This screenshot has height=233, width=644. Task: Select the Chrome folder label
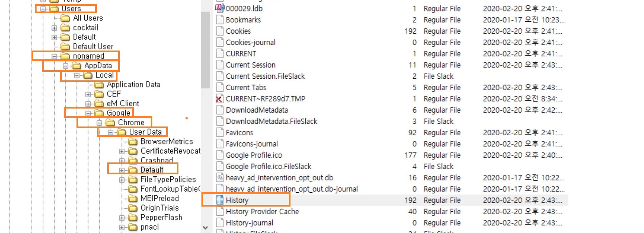pos(131,122)
